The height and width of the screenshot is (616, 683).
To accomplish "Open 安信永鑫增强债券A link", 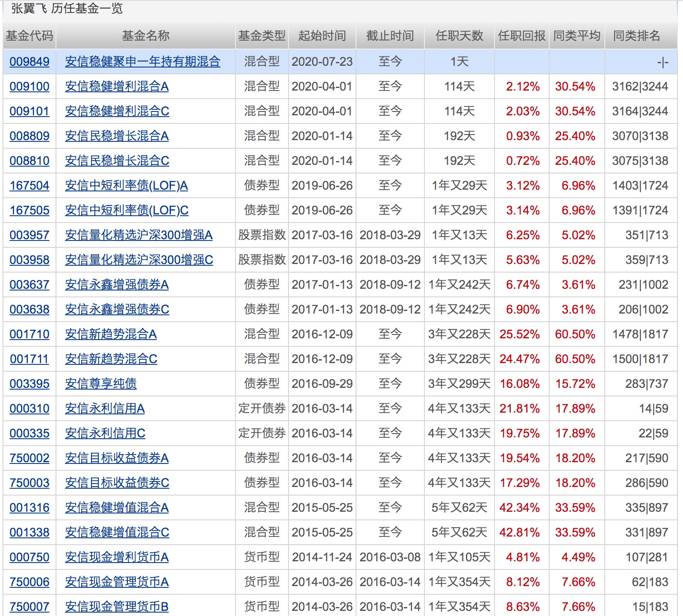I will [x=117, y=285].
